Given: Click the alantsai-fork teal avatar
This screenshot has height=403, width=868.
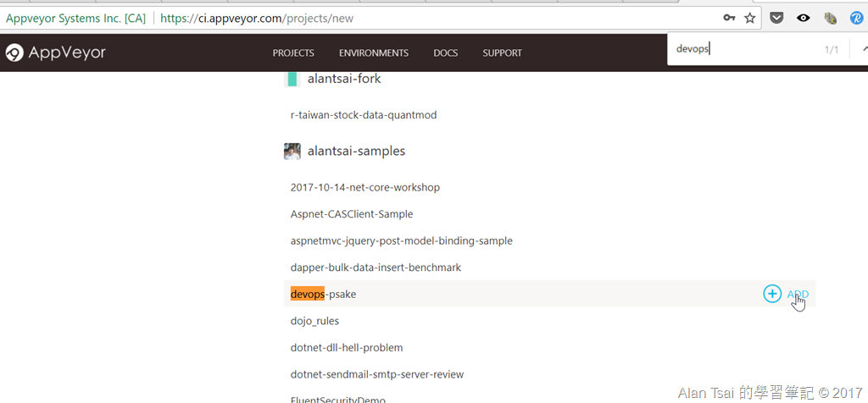Looking at the screenshot, I should (292, 79).
